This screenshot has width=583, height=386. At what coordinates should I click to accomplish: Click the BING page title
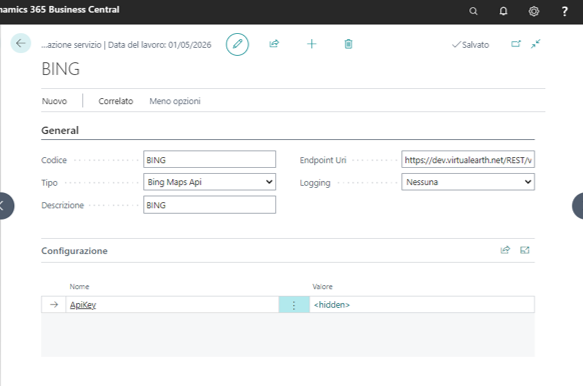pyautogui.click(x=61, y=69)
